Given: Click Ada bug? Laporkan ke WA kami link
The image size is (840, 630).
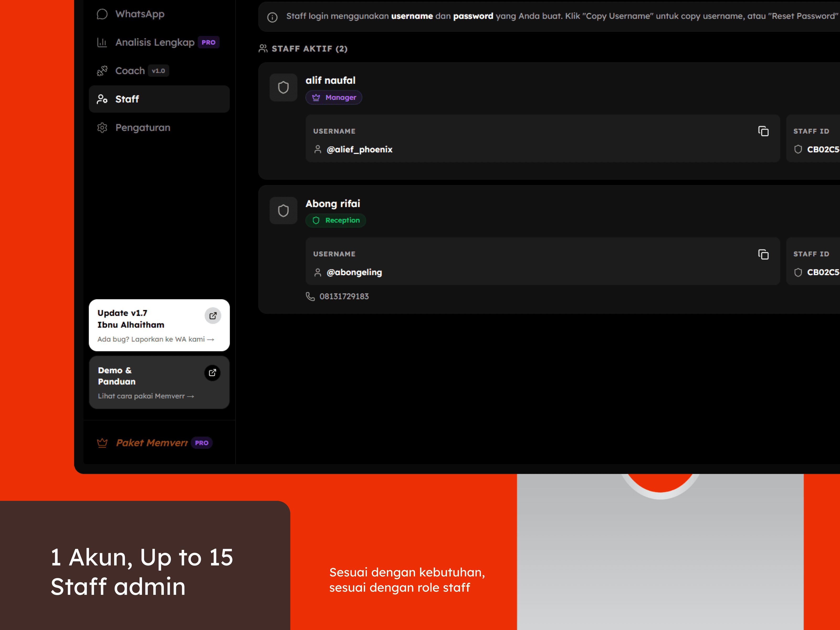Looking at the screenshot, I should click(156, 339).
